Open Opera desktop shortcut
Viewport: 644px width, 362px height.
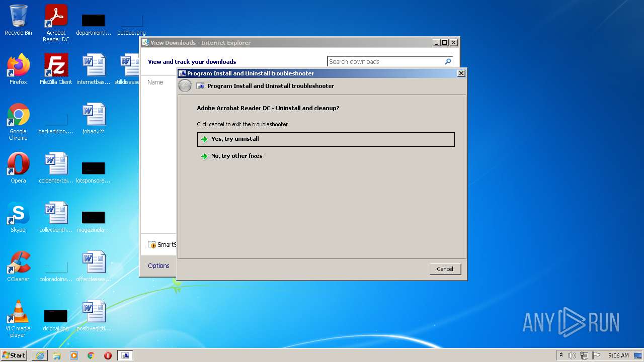click(x=18, y=168)
